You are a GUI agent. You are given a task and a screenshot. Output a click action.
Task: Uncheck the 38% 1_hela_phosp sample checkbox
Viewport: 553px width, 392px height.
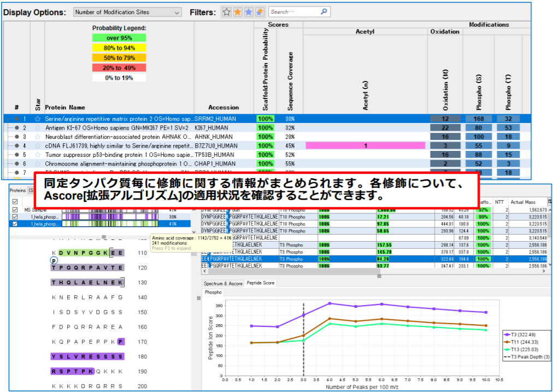15,217
